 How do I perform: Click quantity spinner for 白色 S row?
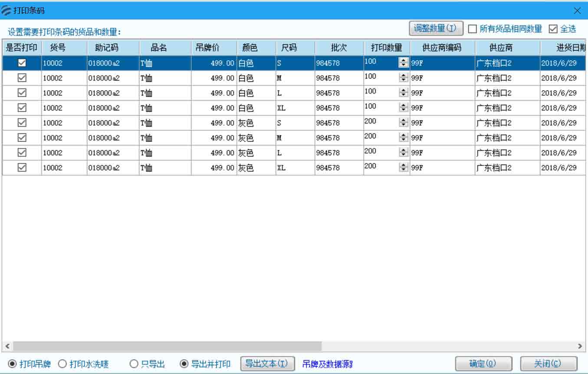coord(404,63)
